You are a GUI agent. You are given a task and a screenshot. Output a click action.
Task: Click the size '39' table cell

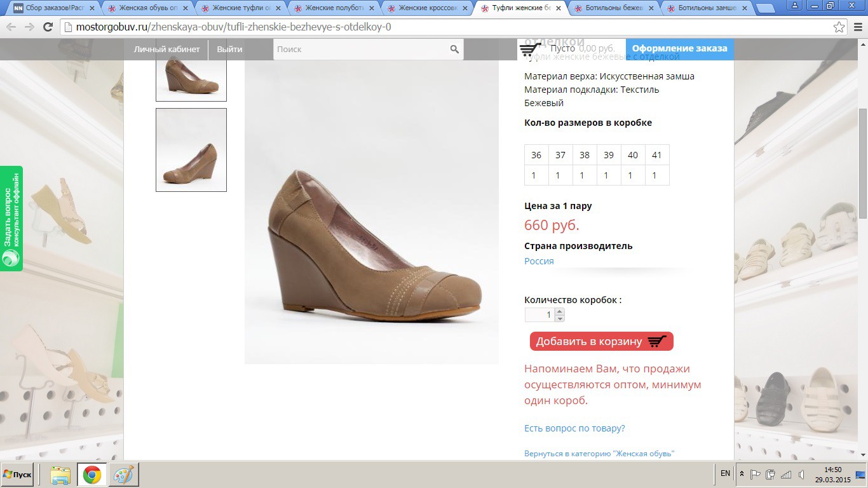coord(609,155)
